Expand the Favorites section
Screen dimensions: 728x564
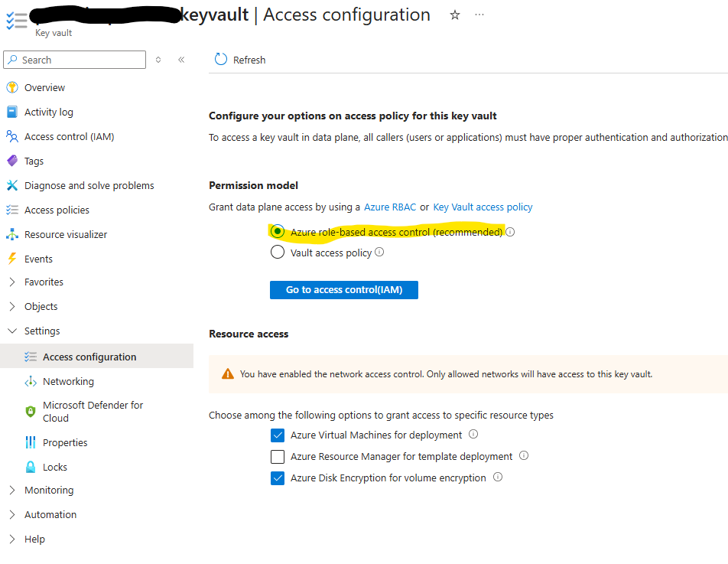point(12,282)
